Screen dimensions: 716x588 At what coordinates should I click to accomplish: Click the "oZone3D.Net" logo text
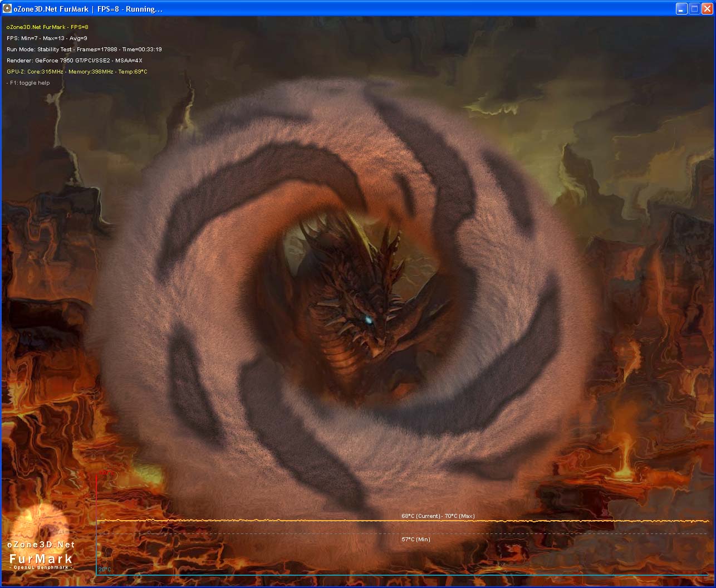tap(41, 545)
